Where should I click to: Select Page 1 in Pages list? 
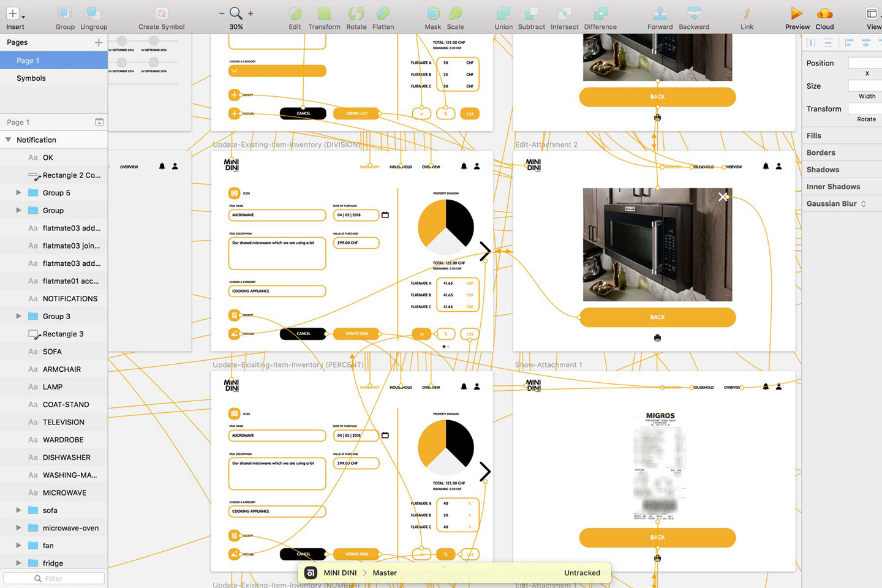pyautogui.click(x=54, y=61)
